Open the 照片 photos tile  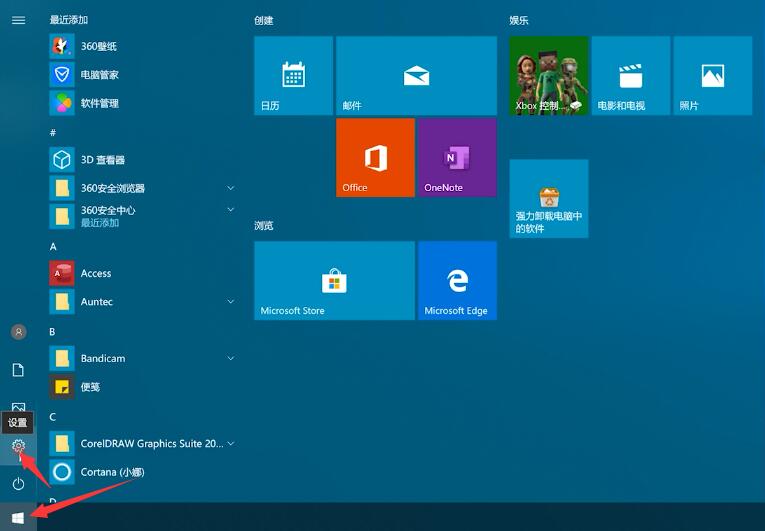coord(713,76)
